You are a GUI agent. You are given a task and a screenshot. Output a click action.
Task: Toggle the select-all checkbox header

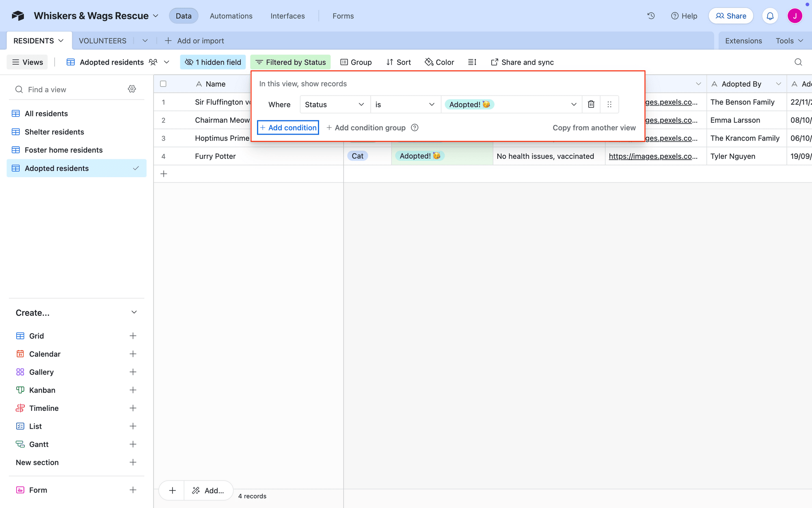164,84
